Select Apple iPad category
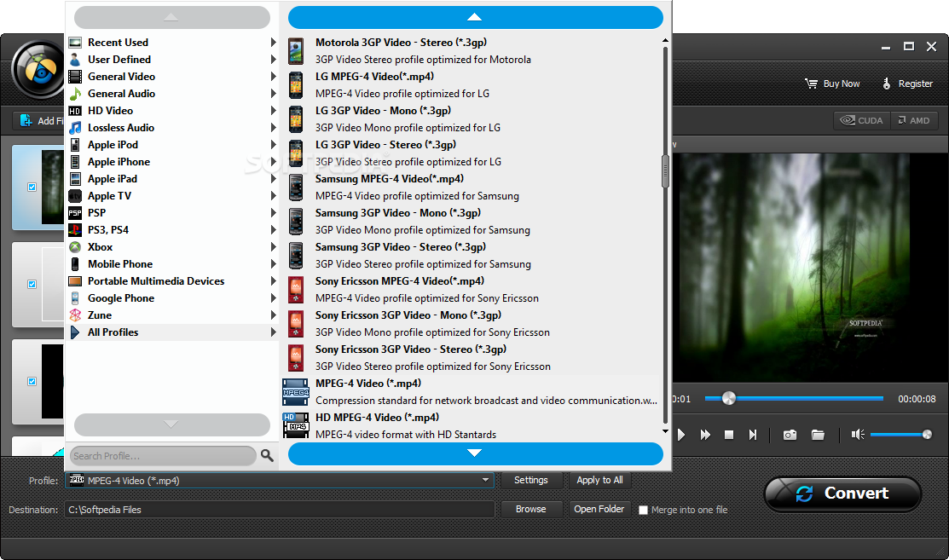Viewport: 949px width, 560px height. tap(172, 179)
